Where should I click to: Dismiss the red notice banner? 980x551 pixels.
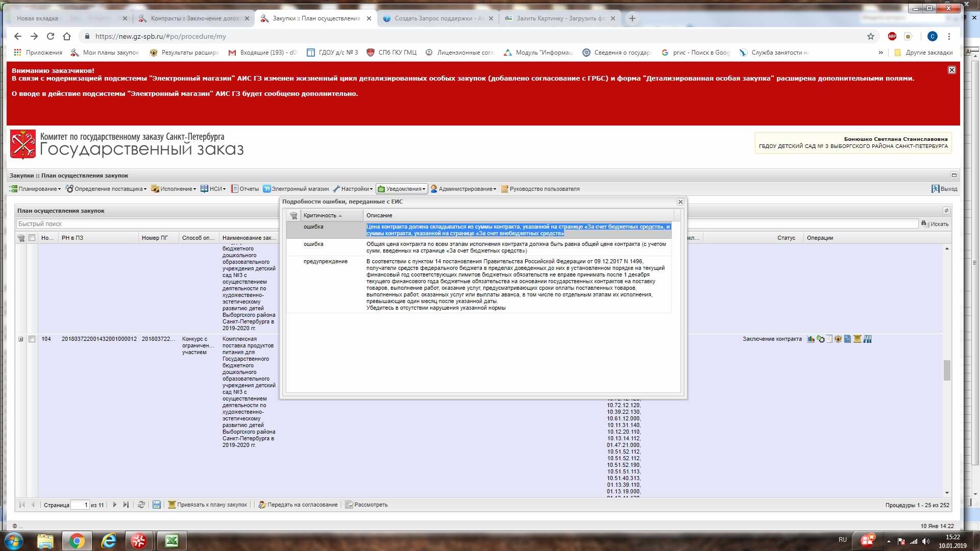[x=952, y=70]
